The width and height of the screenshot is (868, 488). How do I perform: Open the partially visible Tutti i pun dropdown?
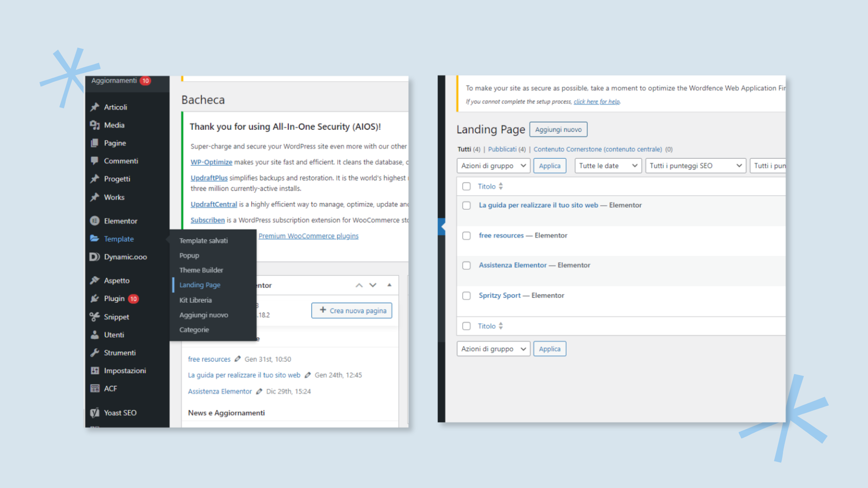click(x=768, y=166)
